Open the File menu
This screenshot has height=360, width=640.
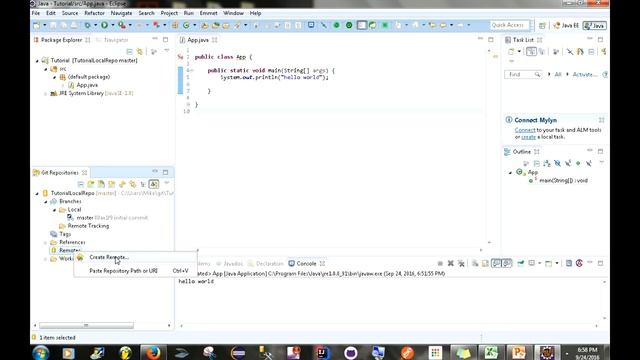coord(36,13)
